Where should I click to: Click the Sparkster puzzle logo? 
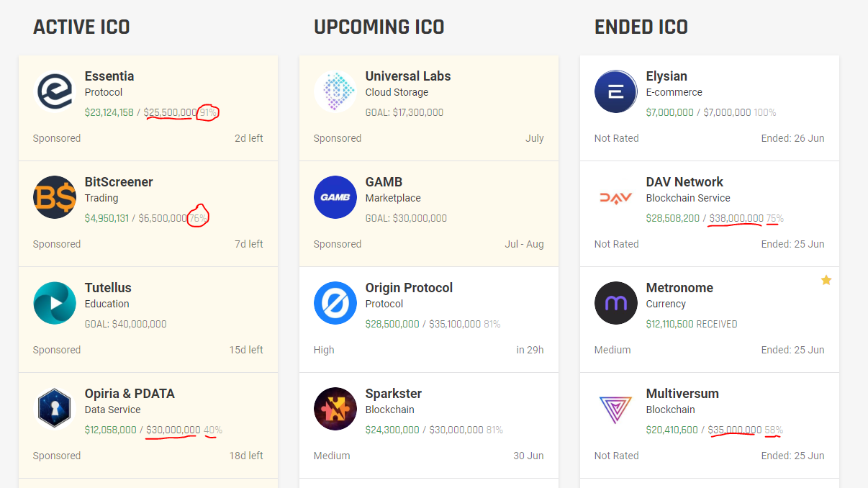coord(335,409)
